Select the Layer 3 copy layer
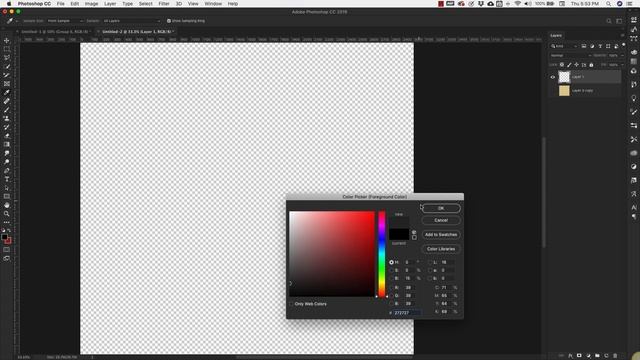640x360 pixels. tap(586, 91)
